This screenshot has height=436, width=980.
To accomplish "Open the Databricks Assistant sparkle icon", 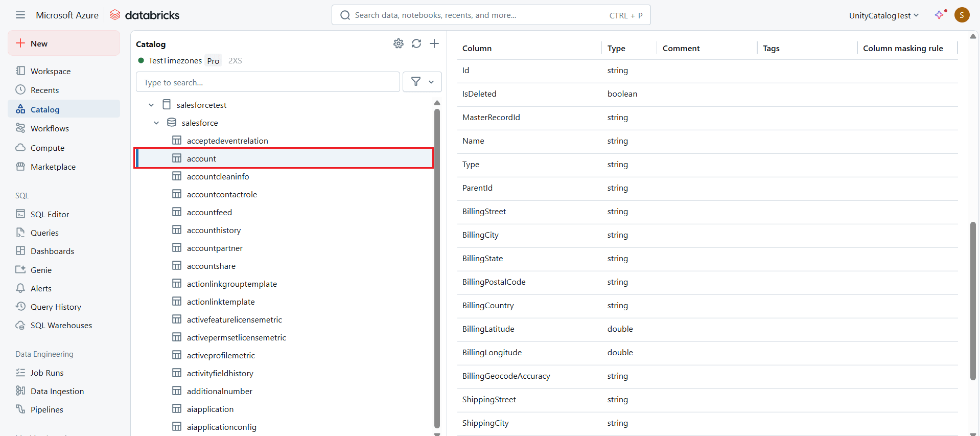I will [939, 15].
